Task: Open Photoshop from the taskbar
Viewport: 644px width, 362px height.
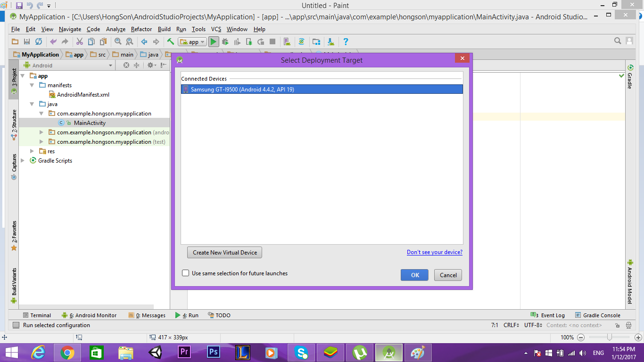Action: (214, 353)
